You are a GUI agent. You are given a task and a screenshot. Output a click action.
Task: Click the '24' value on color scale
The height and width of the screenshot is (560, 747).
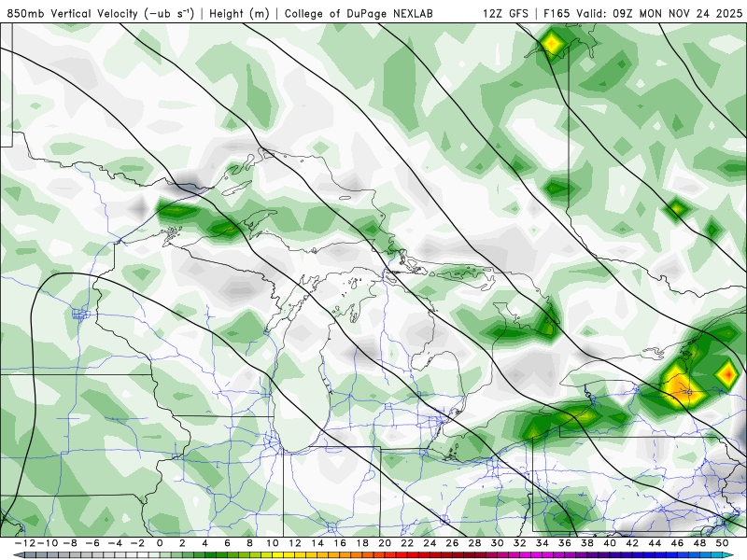tap(430, 543)
